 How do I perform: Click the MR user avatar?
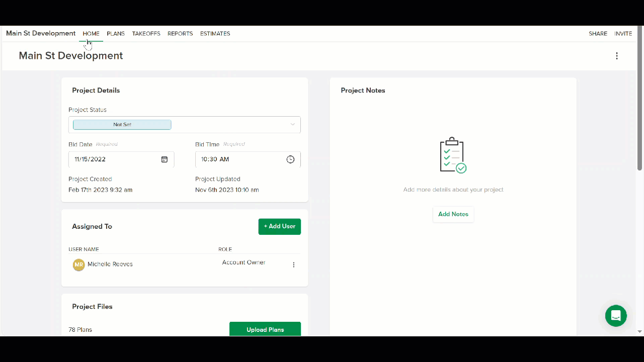coord(79,264)
